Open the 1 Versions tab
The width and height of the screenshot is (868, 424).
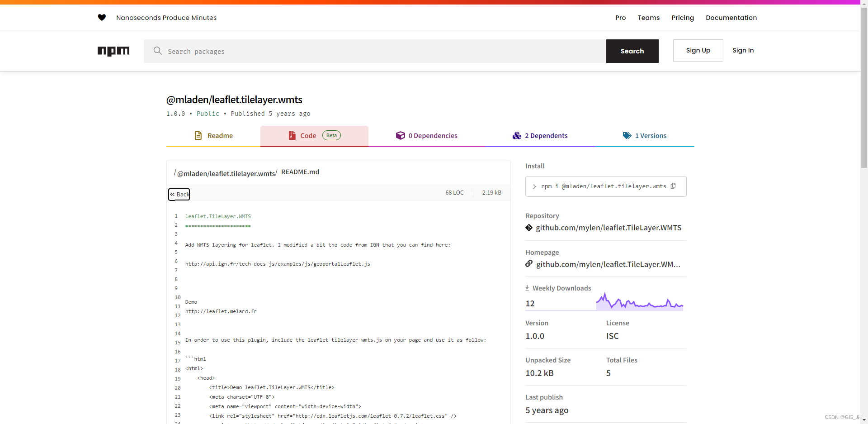(x=645, y=136)
